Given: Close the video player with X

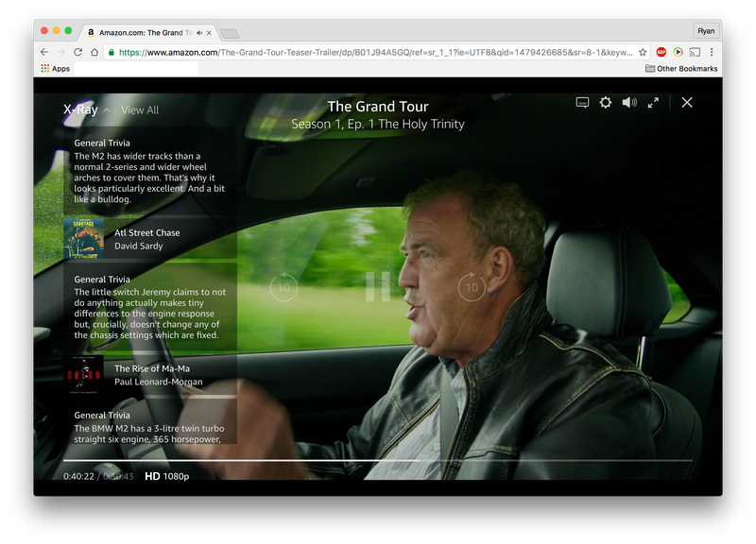Looking at the screenshot, I should (x=687, y=102).
